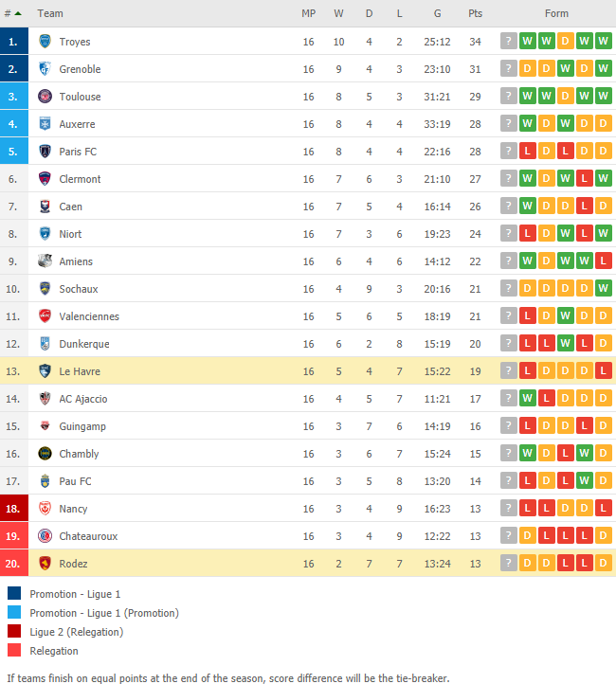Click Troyes next-match question mark box
The width and height of the screenshot is (616, 684).
(508, 41)
